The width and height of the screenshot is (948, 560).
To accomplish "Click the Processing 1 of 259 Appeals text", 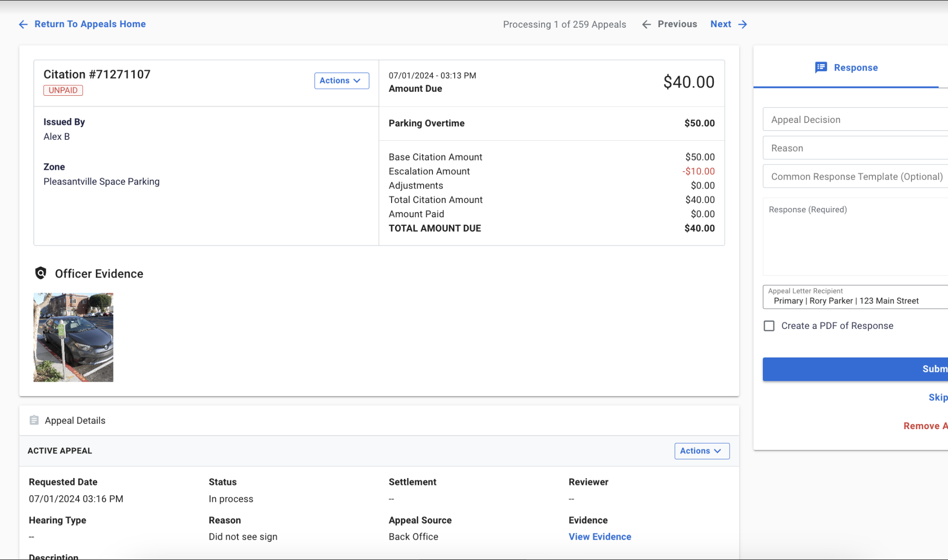I will [x=564, y=25].
